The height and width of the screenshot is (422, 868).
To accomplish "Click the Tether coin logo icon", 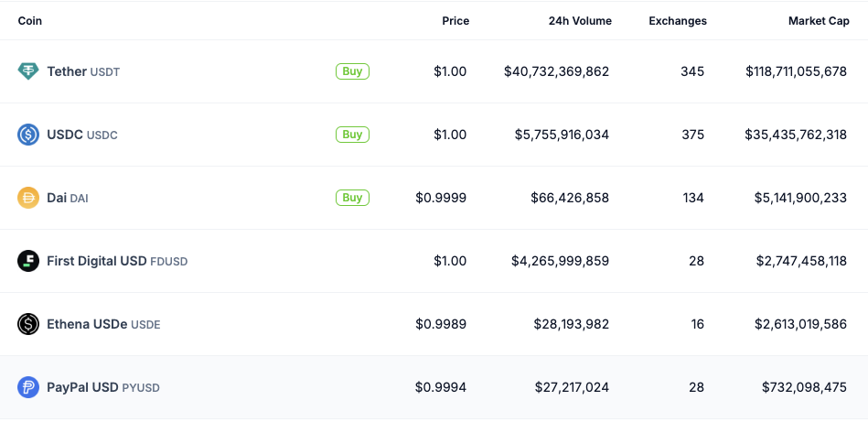I will point(28,71).
